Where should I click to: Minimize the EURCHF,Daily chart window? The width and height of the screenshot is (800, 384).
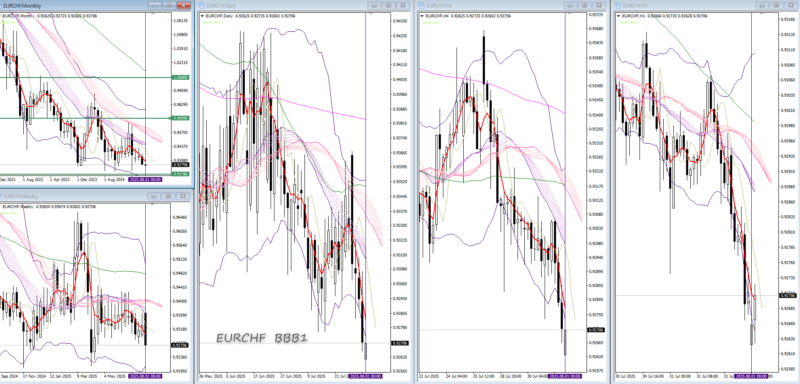tap(375, 5)
